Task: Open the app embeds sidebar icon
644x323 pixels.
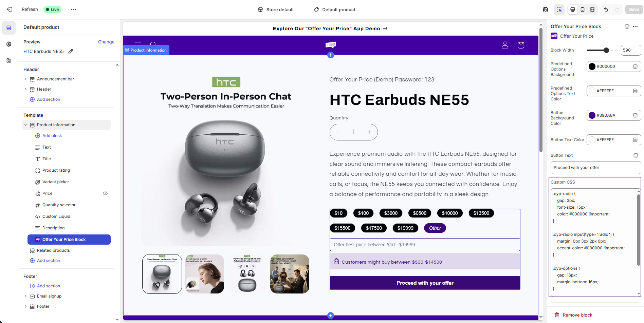Action: 9,60
